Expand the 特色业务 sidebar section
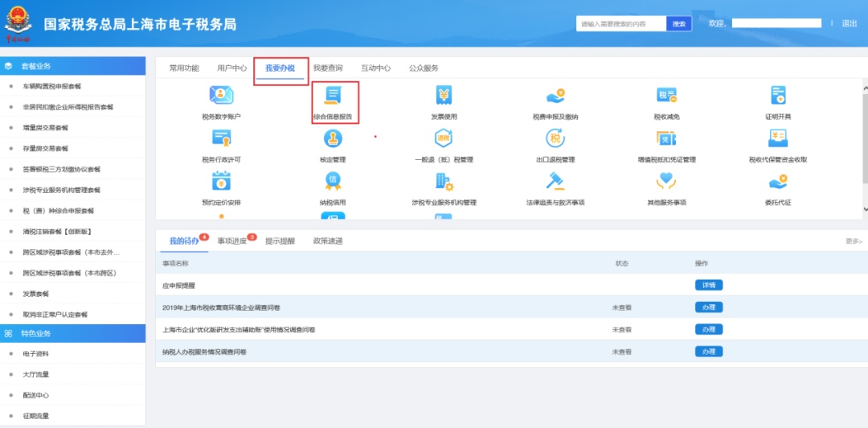This screenshot has height=428, width=868. pos(72,333)
